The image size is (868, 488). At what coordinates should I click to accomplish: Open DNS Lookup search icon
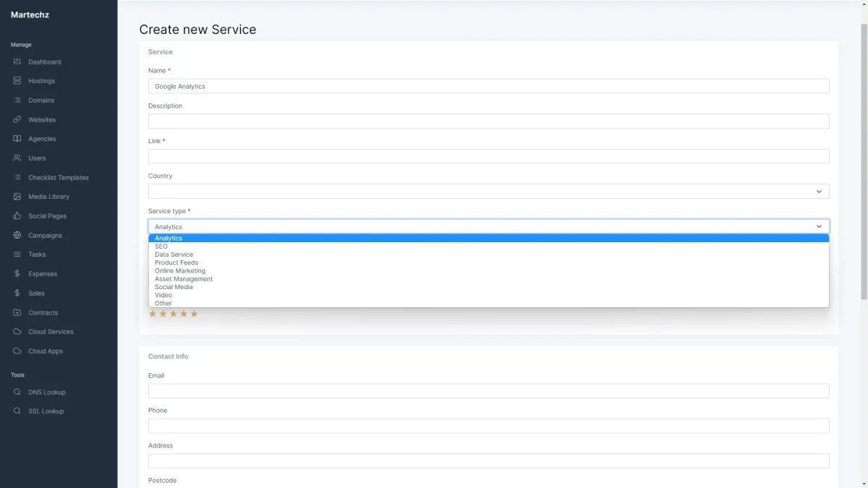point(17,393)
